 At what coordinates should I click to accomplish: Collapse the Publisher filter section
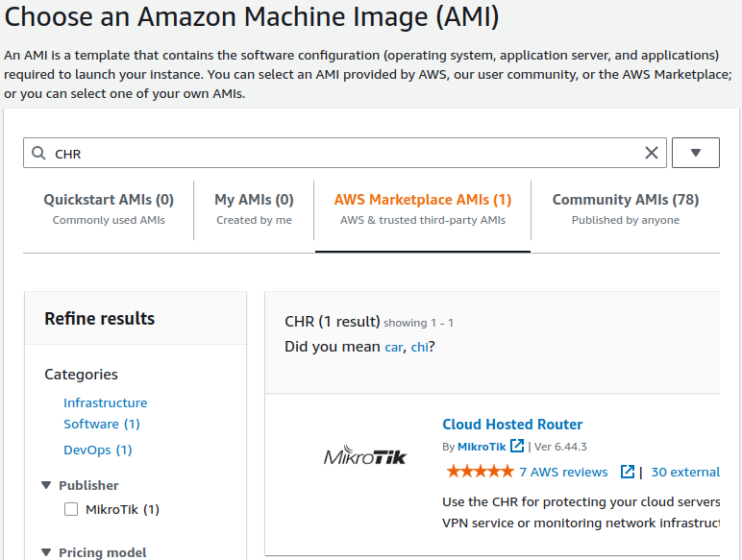point(46,485)
